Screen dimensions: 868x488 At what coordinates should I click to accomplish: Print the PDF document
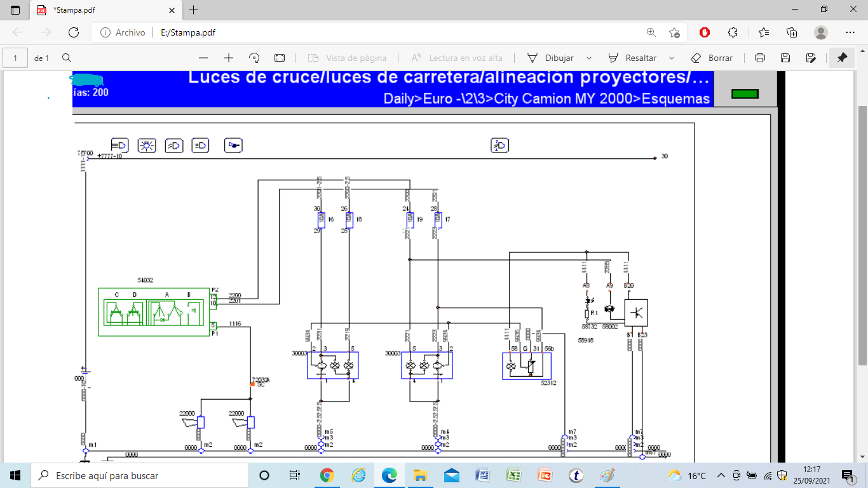click(760, 58)
